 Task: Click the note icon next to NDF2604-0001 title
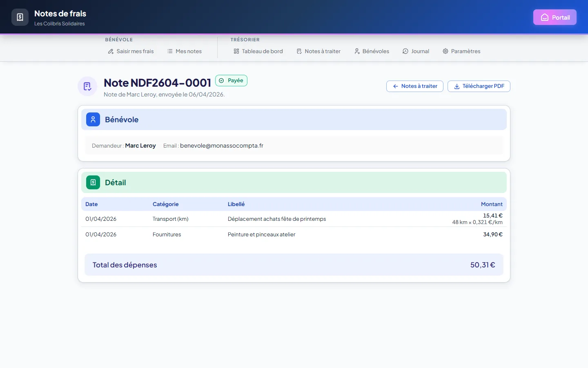click(87, 86)
